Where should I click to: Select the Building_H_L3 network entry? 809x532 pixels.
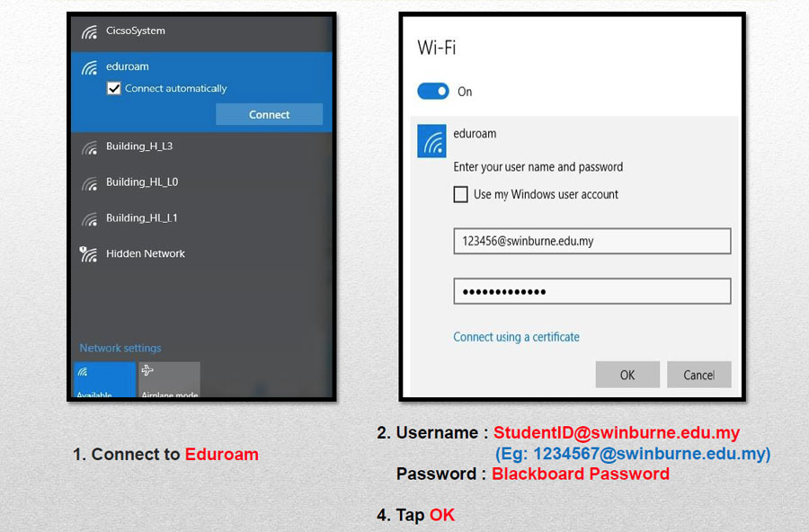click(x=201, y=147)
